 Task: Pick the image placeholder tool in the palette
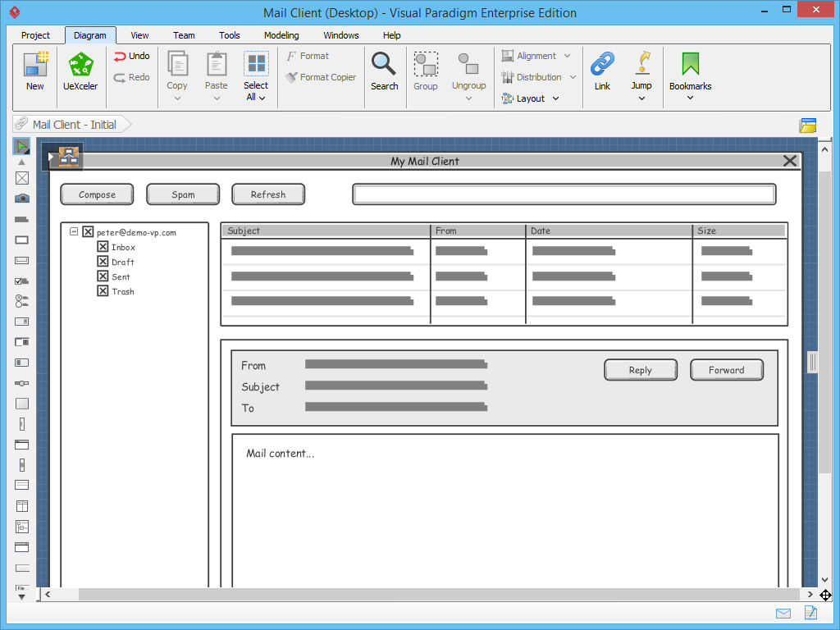coord(22,178)
